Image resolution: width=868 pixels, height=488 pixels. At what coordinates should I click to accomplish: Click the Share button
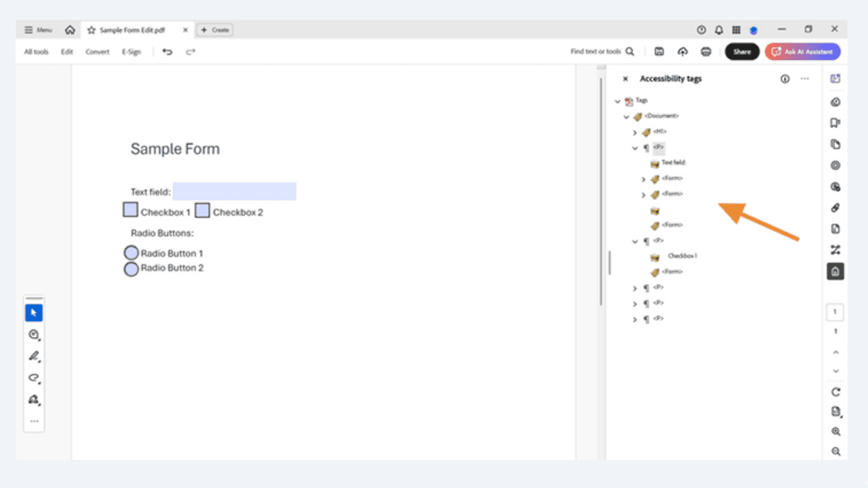[741, 52]
